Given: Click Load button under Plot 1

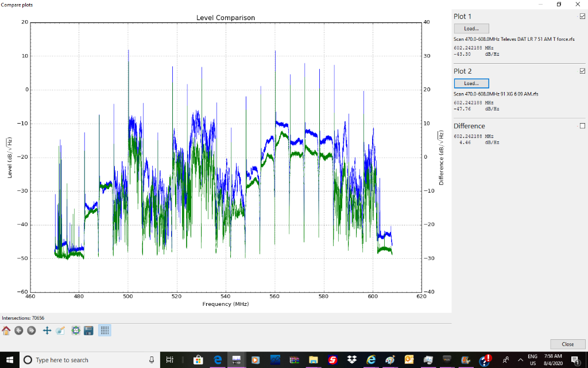Looking at the screenshot, I should point(471,28).
